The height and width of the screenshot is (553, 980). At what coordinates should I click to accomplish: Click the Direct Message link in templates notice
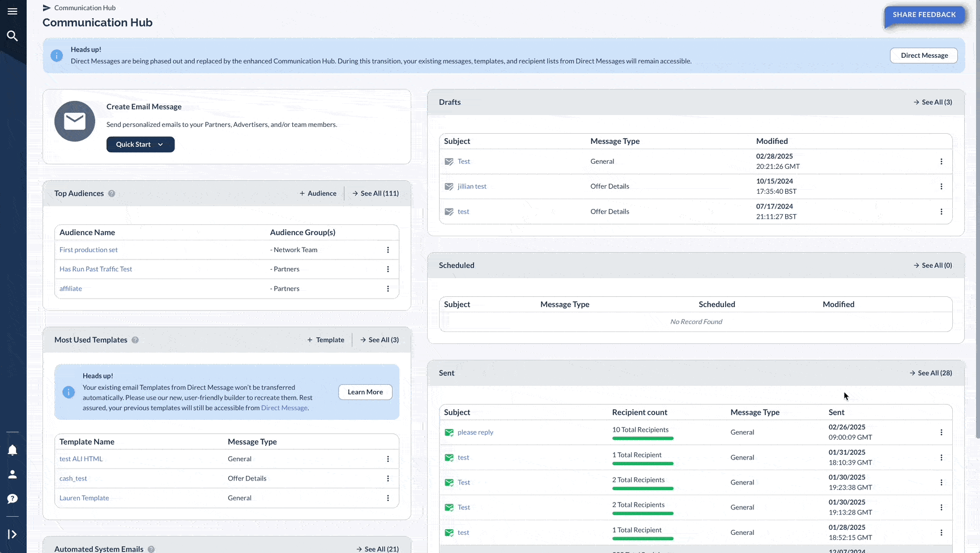284,408
